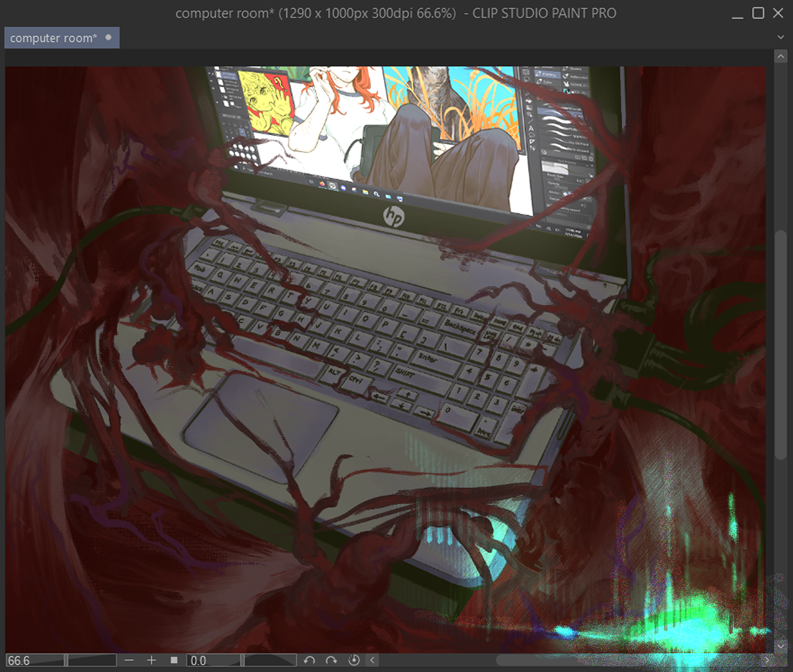Click the canvas rotation angle slider
Viewport: 793px width, 672px height.
tap(270, 661)
